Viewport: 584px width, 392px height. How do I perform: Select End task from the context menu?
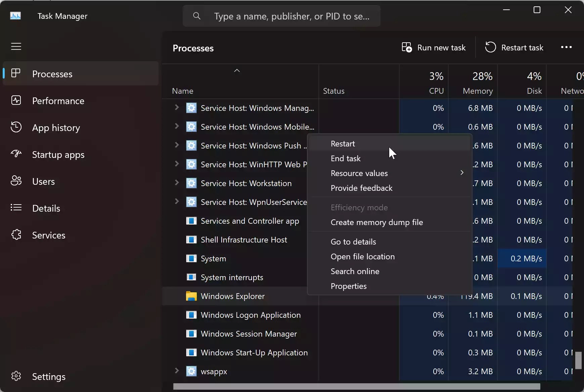click(346, 158)
